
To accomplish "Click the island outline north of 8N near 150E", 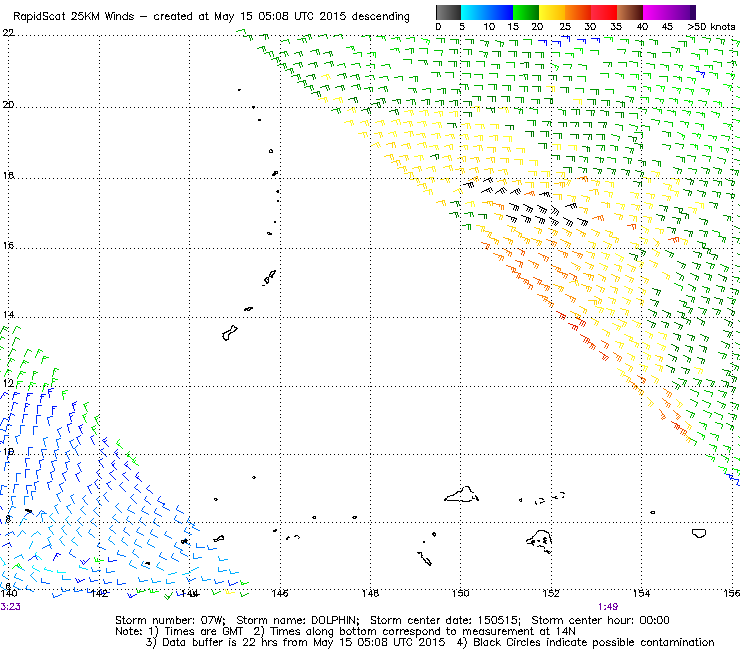I will click(462, 494).
